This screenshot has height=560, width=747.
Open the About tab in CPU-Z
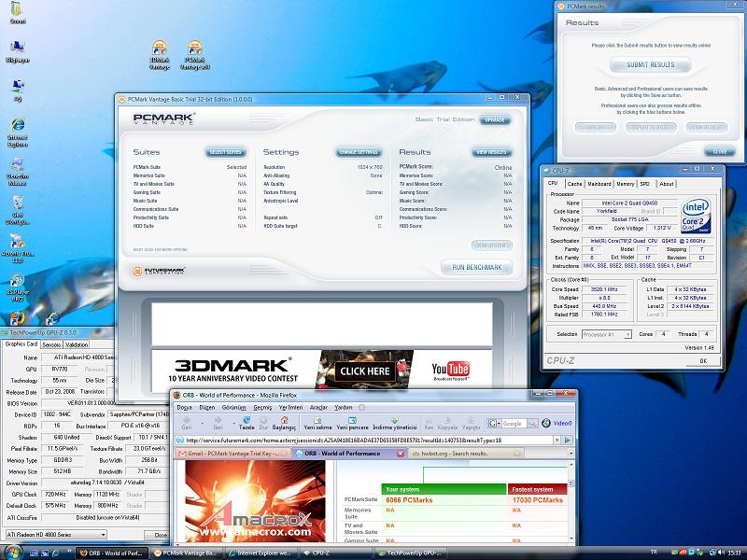point(666,184)
